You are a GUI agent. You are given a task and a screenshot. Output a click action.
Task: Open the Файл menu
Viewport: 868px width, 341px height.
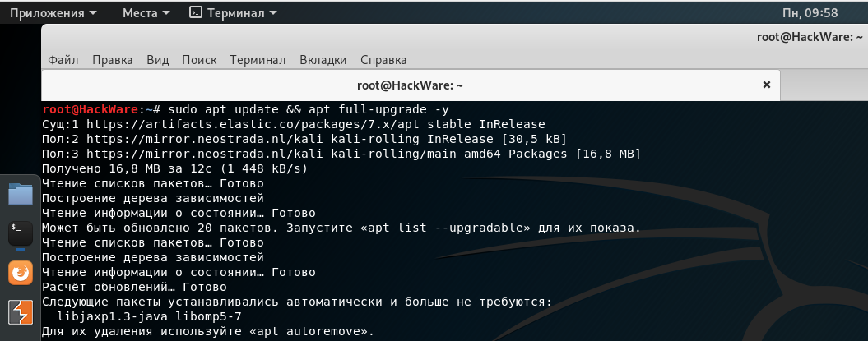tap(63, 60)
